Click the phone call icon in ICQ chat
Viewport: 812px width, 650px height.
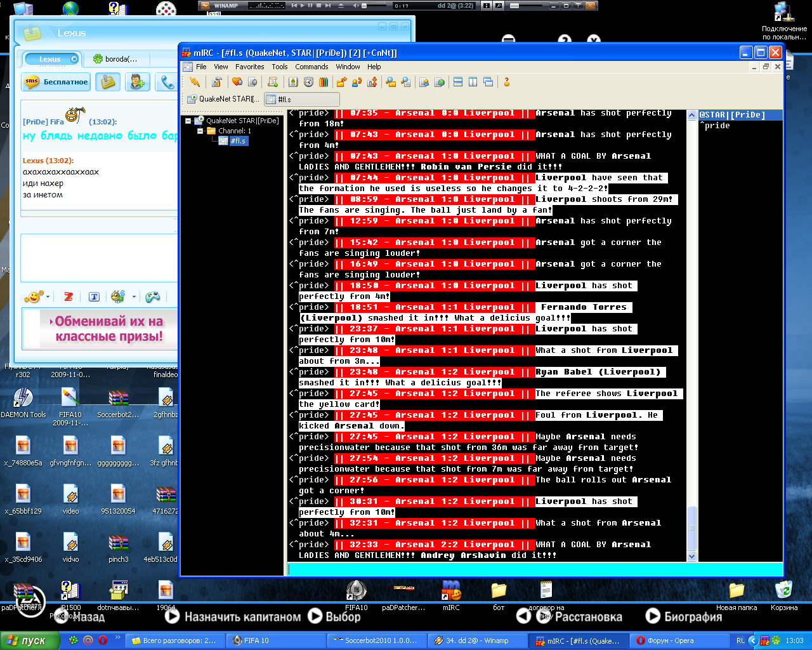pos(166,82)
